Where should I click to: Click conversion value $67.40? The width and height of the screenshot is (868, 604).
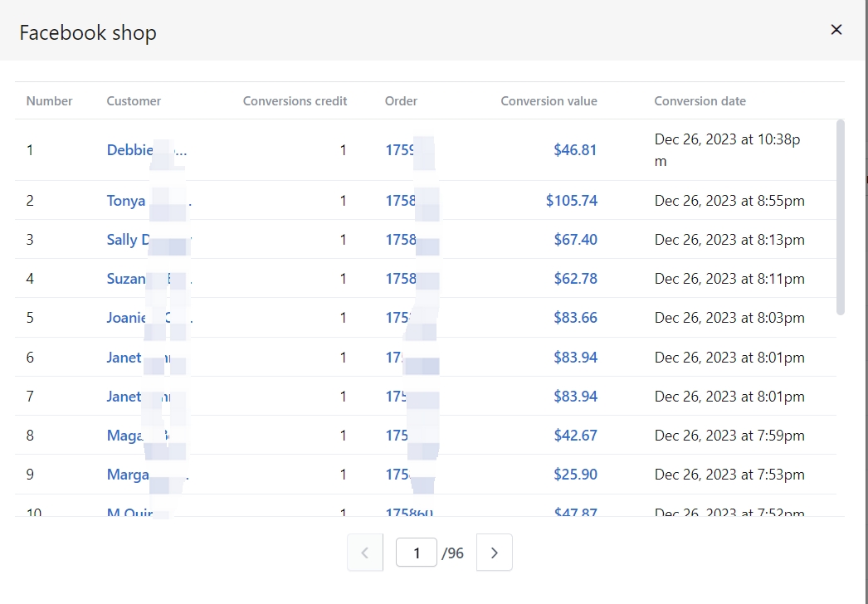575,240
